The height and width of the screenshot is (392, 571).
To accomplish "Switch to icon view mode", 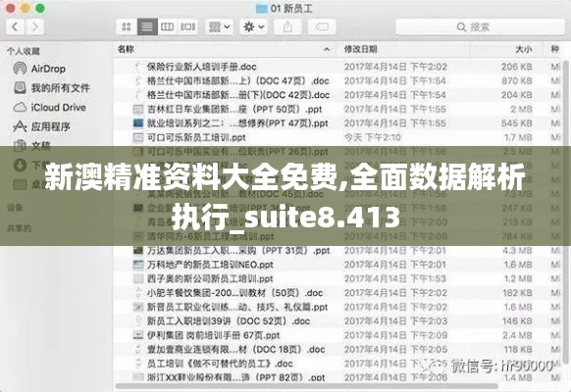I will click(127, 26).
